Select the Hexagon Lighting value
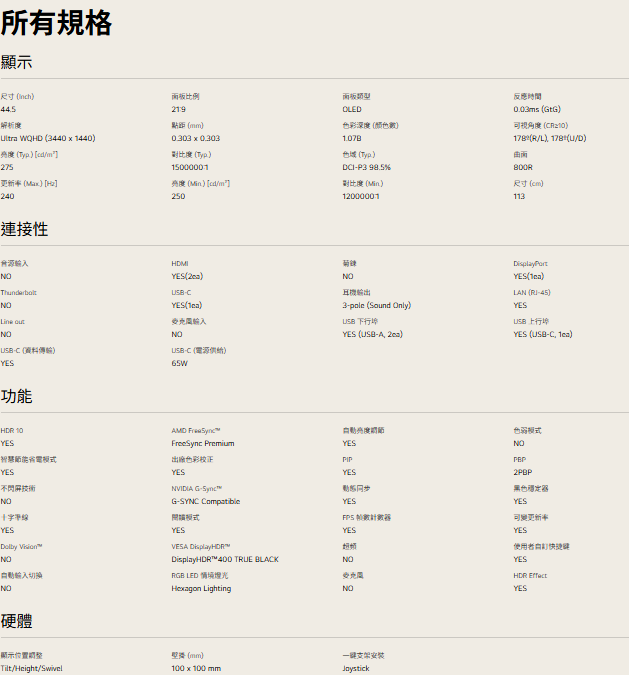This screenshot has width=629, height=675. pyautogui.click(x=200, y=588)
